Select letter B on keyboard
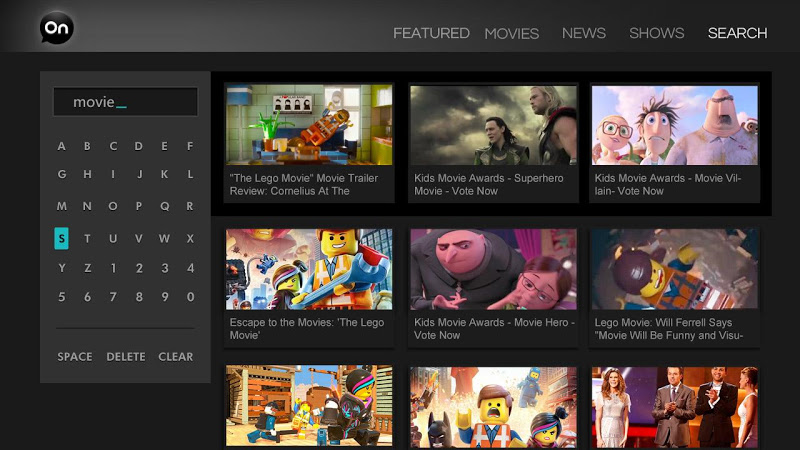This screenshot has height=450, width=800. point(87,146)
